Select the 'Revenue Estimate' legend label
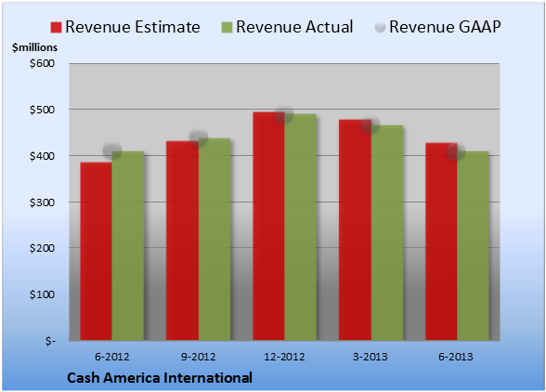Screen dimensions: 546x392 [x=133, y=27]
